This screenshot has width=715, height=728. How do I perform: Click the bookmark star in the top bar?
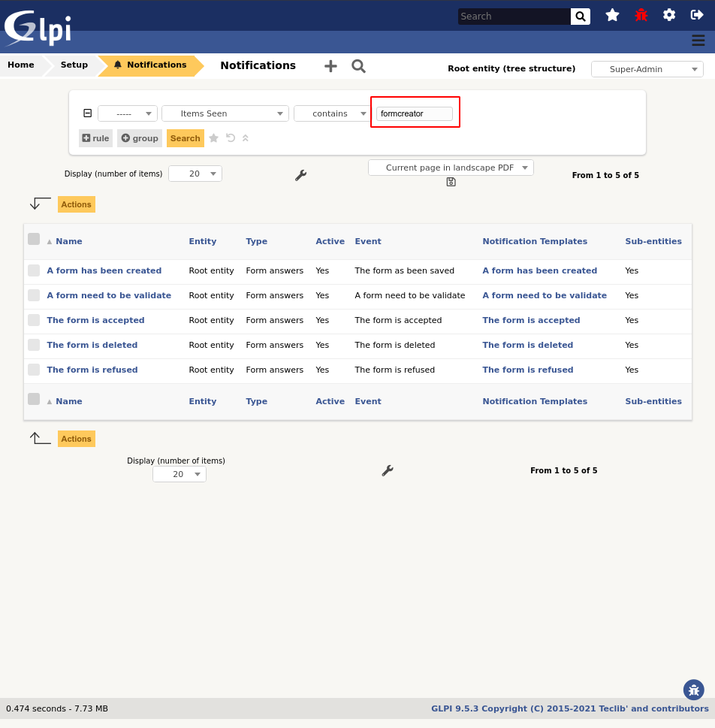click(611, 15)
